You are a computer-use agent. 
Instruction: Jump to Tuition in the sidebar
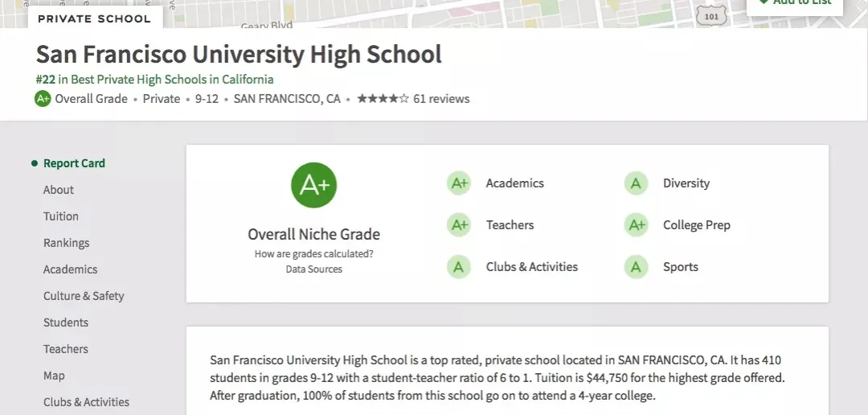(61, 216)
